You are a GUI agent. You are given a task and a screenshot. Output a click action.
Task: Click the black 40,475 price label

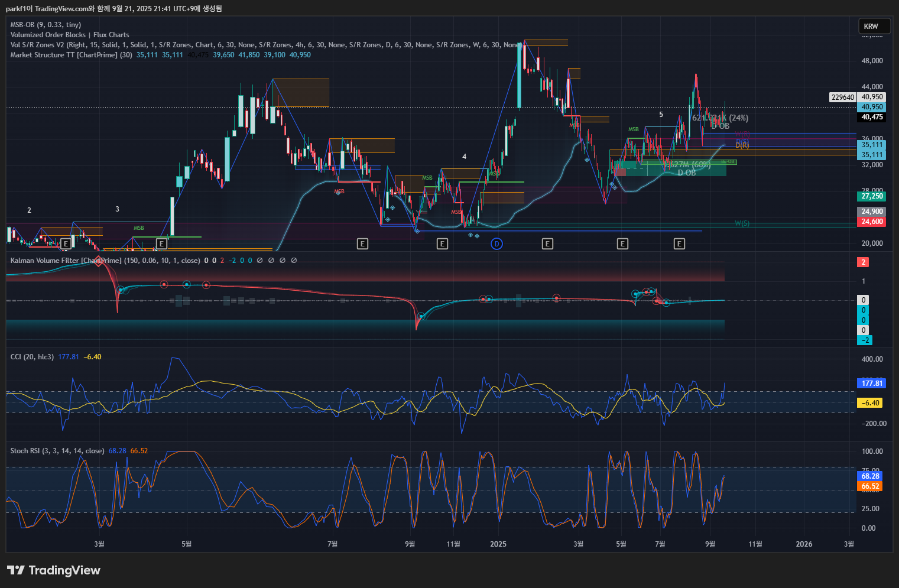click(872, 117)
